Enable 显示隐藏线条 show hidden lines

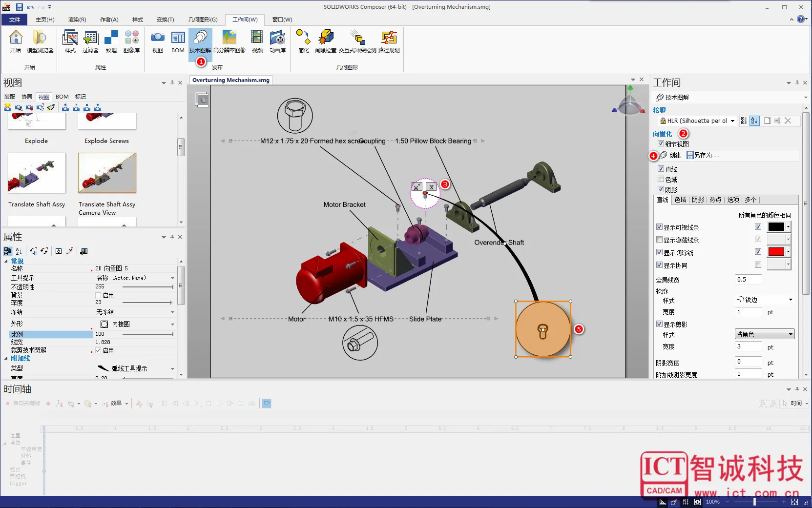[659, 240]
